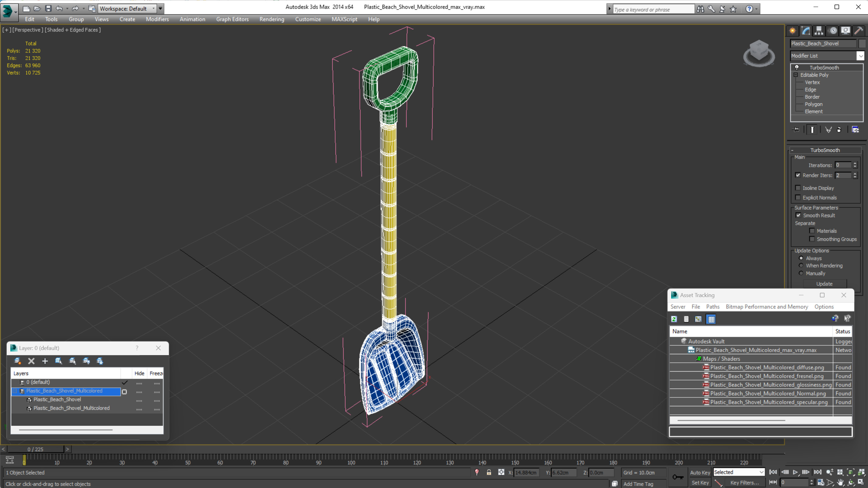
Task: Collapse Plastic_Beach_Shovel_Multicolored layer node
Action: point(15,391)
